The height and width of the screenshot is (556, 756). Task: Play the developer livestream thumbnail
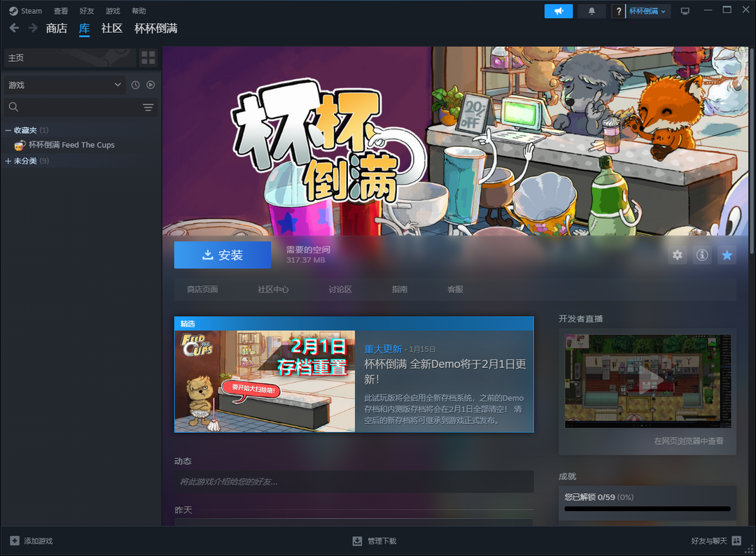point(647,380)
